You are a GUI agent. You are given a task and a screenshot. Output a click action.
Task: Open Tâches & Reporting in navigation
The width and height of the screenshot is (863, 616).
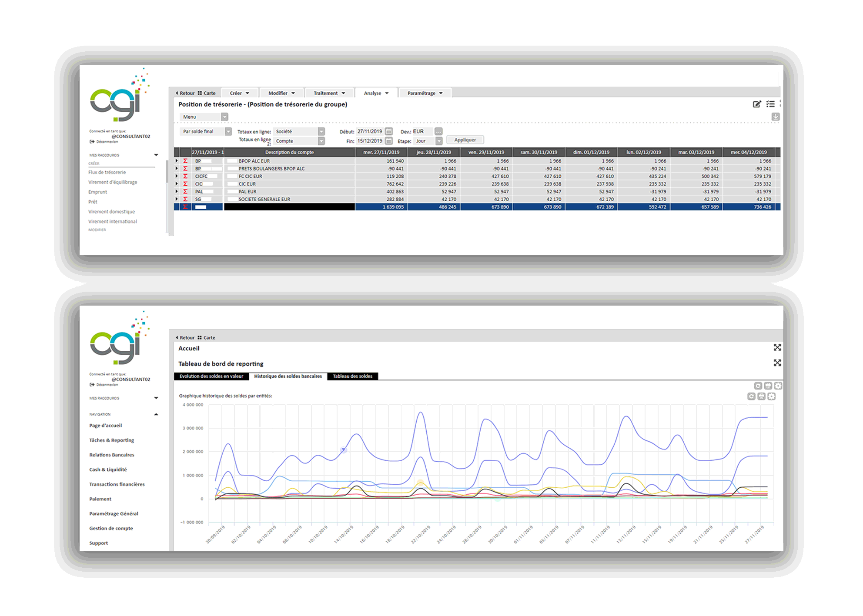coord(112,440)
